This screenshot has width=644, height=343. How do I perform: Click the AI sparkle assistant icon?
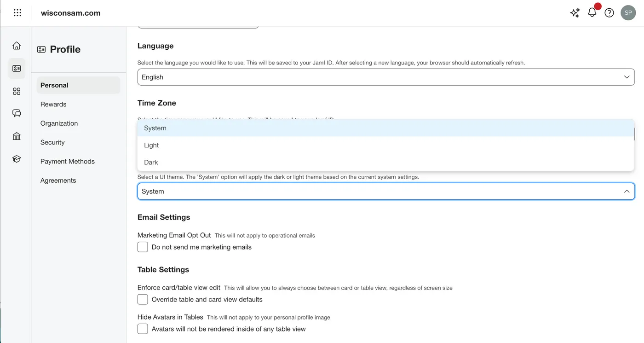pyautogui.click(x=575, y=13)
